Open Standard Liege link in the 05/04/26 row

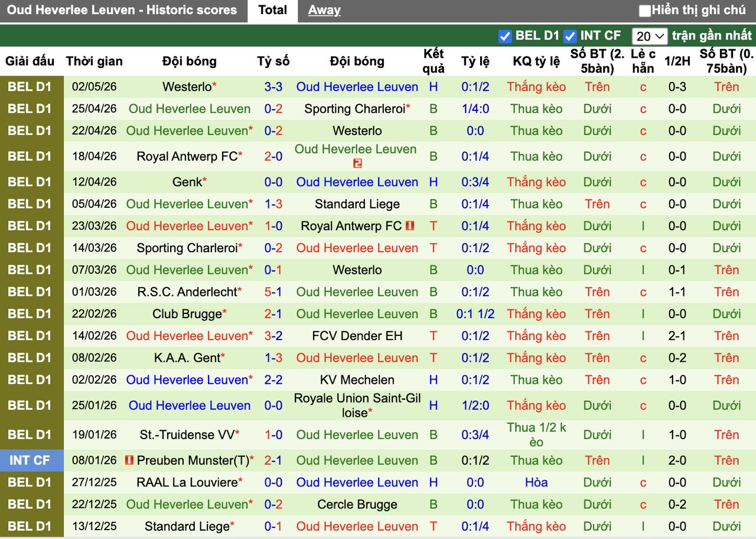pos(357,204)
